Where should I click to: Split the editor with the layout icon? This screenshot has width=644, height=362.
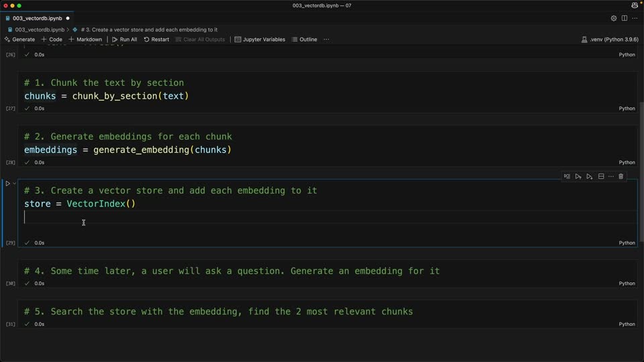(x=625, y=18)
